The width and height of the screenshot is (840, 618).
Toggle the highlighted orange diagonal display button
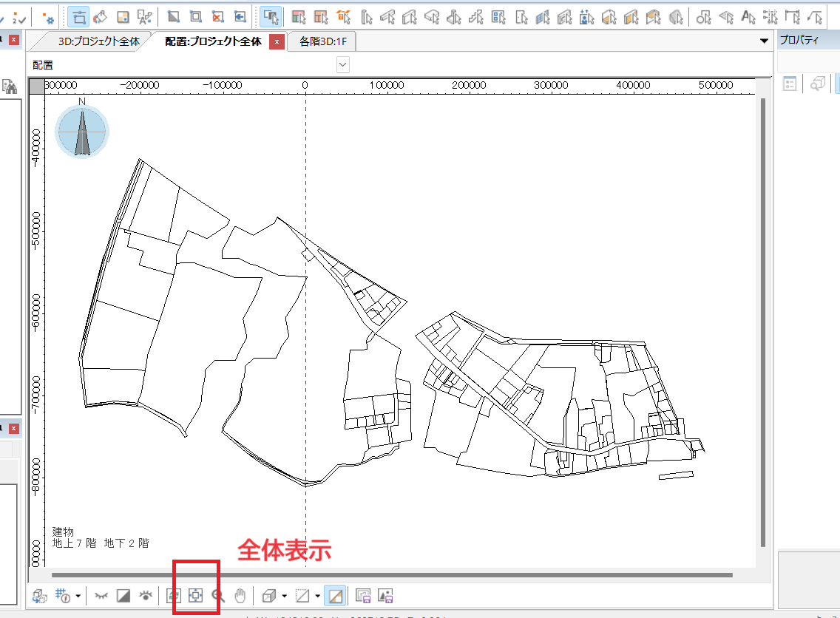point(336,594)
